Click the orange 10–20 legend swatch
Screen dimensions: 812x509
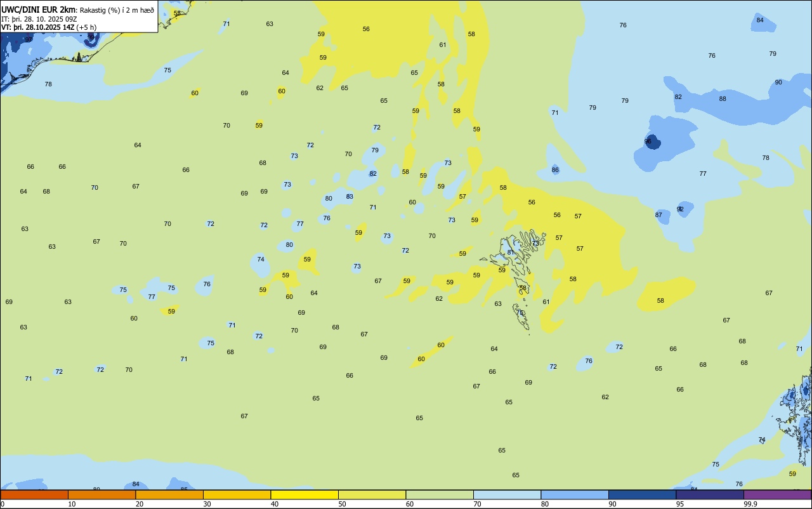point(101,494)
